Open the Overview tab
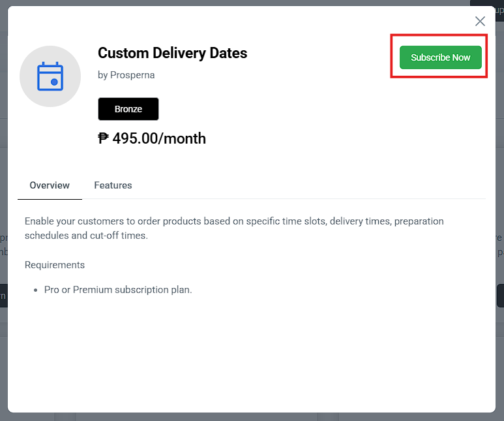This screenshot has height=421, width=504. 50,185
